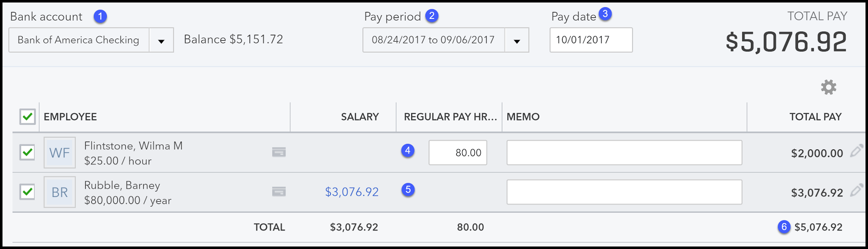Expand the Pay period dropdown arrow

[517, 41]
